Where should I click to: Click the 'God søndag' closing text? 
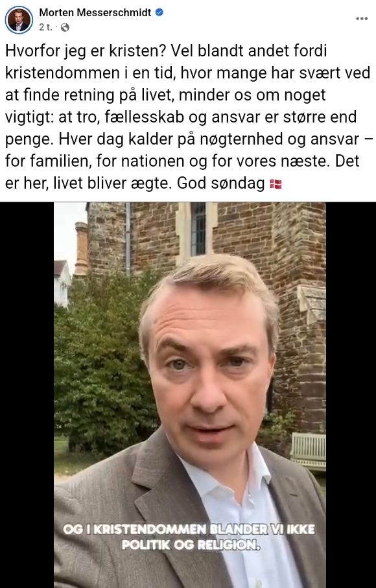(x=221, y=183)
